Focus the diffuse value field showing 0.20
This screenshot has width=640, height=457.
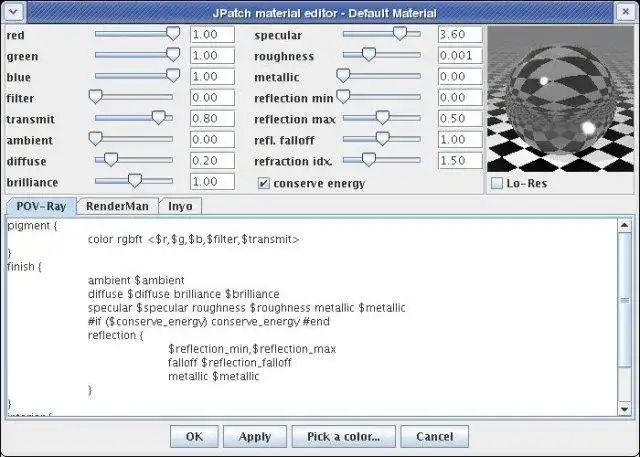coord(212,161)
